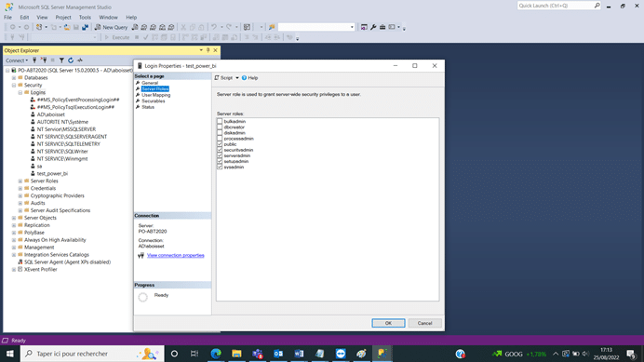Click the Help button in the dialog

[249, 77]
